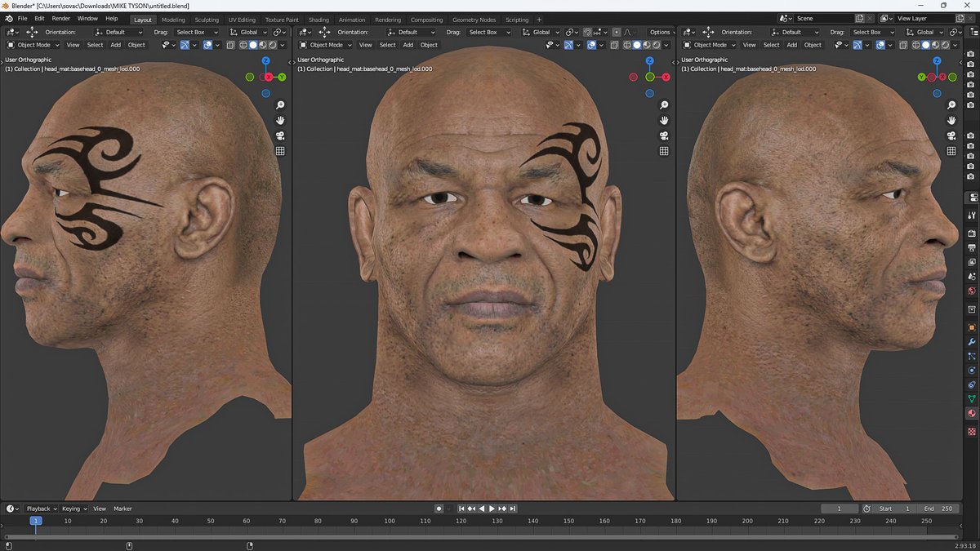Select rendered shading in the left viewport
980x551 pixels.
272,45
